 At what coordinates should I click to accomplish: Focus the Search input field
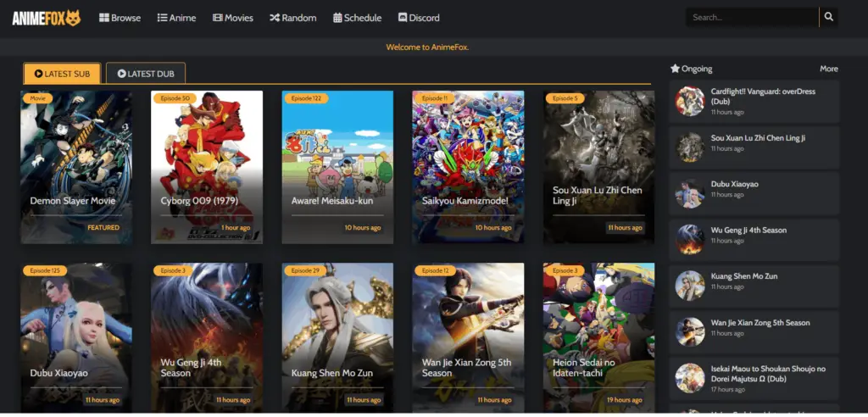(x=752, y=17)
